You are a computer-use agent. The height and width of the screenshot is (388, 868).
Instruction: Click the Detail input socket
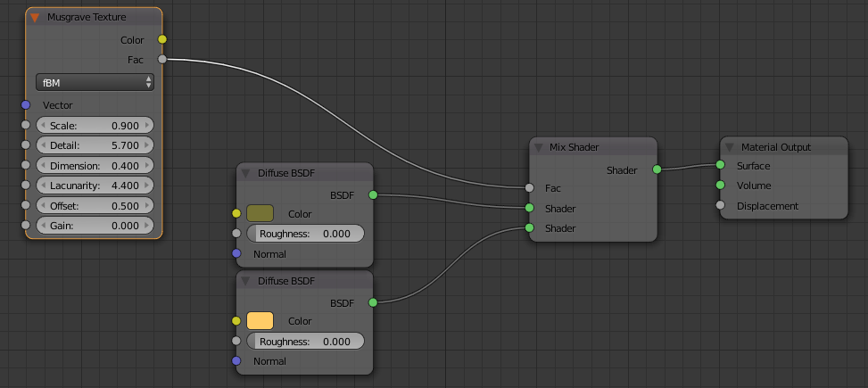pos(26,145)
